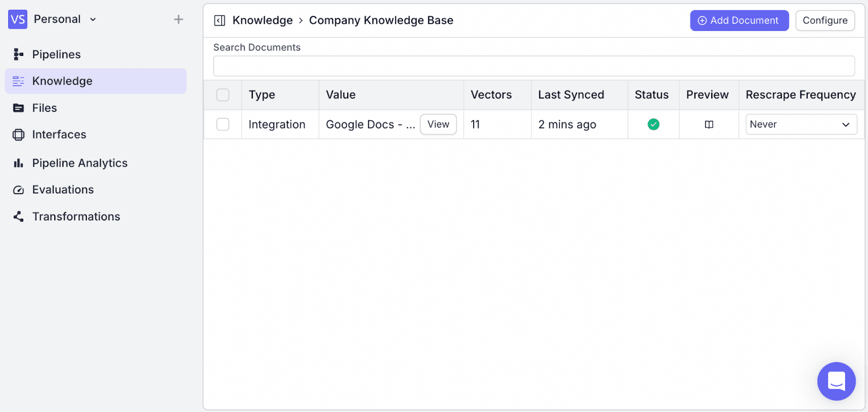Click the Add Document button
868x412 pixels.
[x=739, y=21]
